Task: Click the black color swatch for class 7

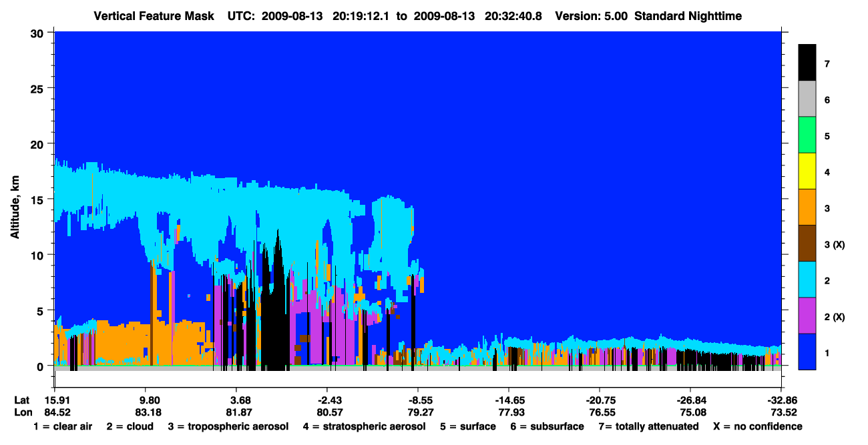Action: 807,63
